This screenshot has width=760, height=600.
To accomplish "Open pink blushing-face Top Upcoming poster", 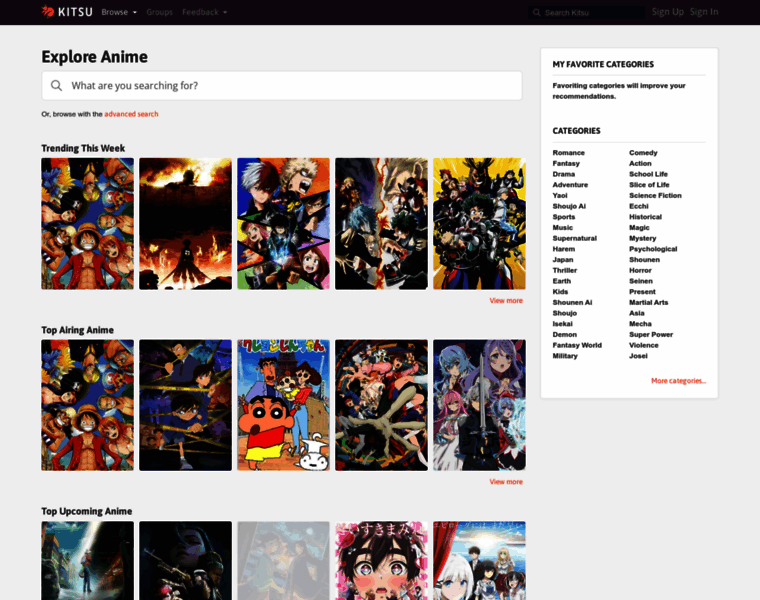I will pyautogui.click(x=381, y=561).
